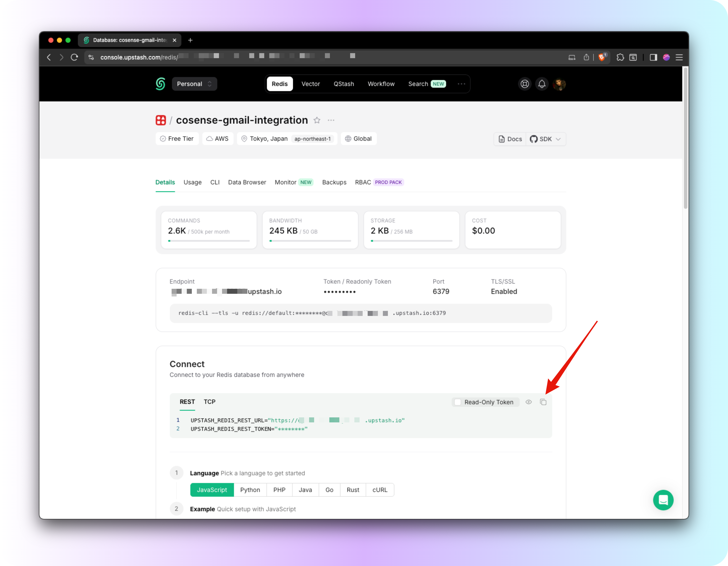Choose cURL as language
The width and height of the screenshot is (728, 566).
[x=380, y=490]
